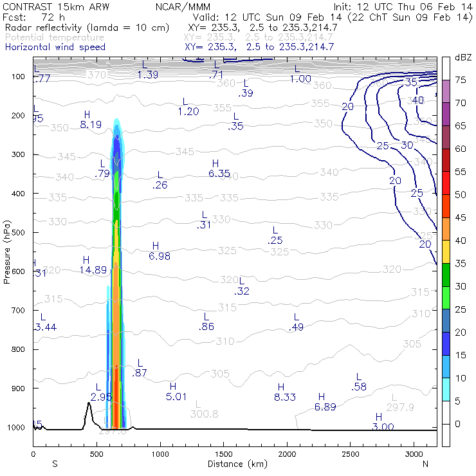Screen dimensions: 476x476
Task: Pick the yellow 35-40 dBZ colorbar segment
Action: tap(446, 252)
